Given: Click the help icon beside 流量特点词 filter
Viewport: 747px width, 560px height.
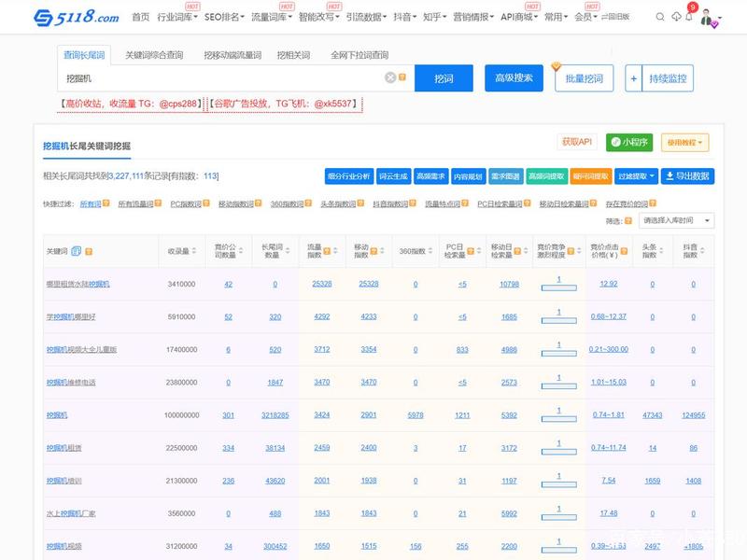Looking at the screenshot, I should coord(465,203).
